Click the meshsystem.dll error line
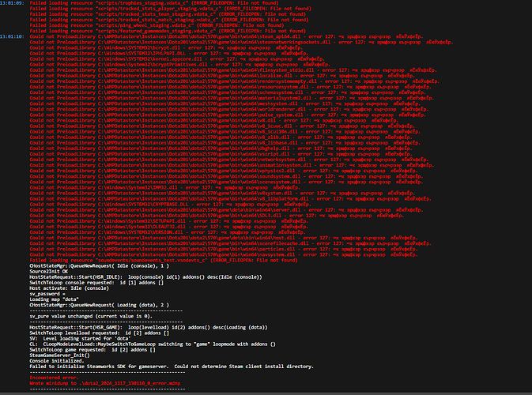This screenshot has width=532, height=395. (x=225, y=103)
